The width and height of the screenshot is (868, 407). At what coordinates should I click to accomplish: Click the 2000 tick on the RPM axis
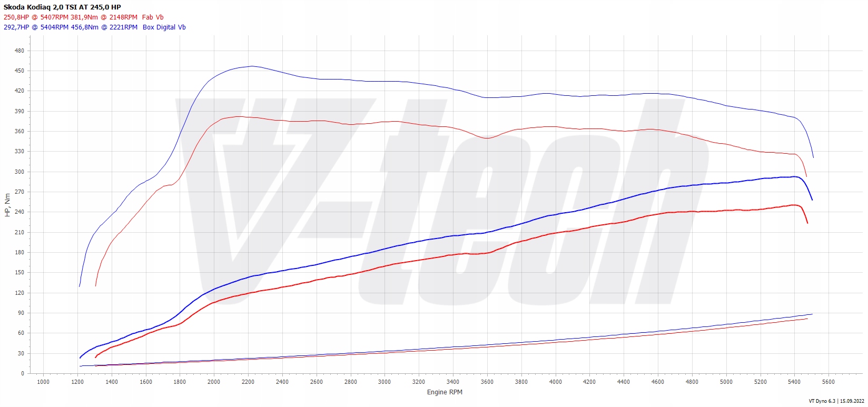pyautogui.click(x=214, y=382)
